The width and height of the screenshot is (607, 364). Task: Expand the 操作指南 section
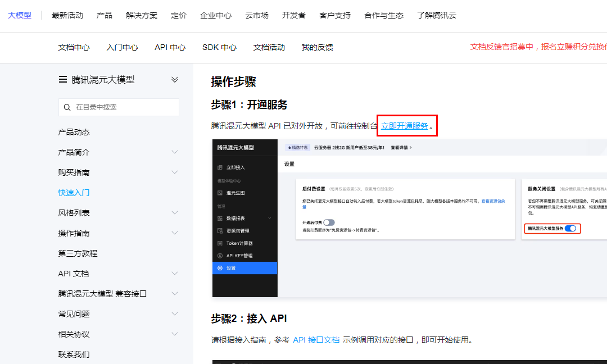coord(175,233)
